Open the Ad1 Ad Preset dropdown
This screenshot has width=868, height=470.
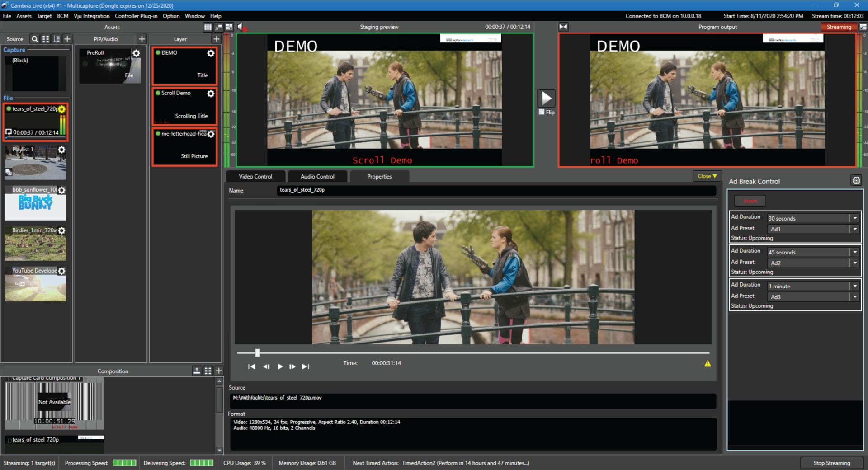point(855,229)
